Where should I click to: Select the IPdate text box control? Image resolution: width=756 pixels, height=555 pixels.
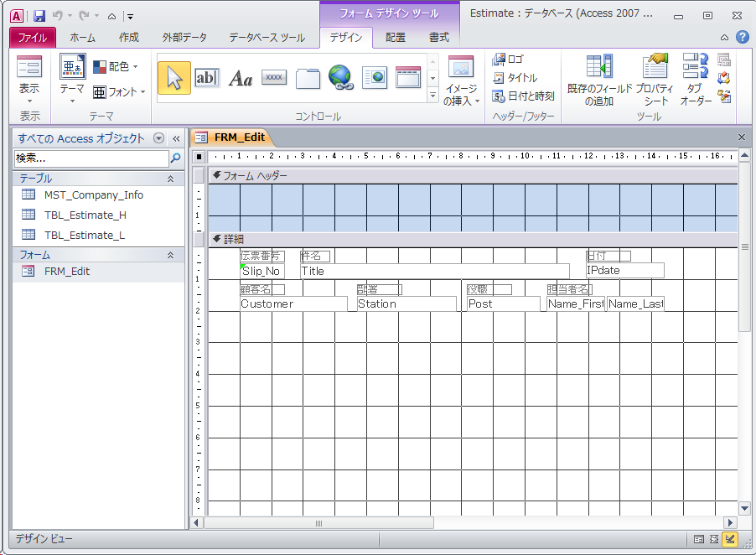pos(625,271)
